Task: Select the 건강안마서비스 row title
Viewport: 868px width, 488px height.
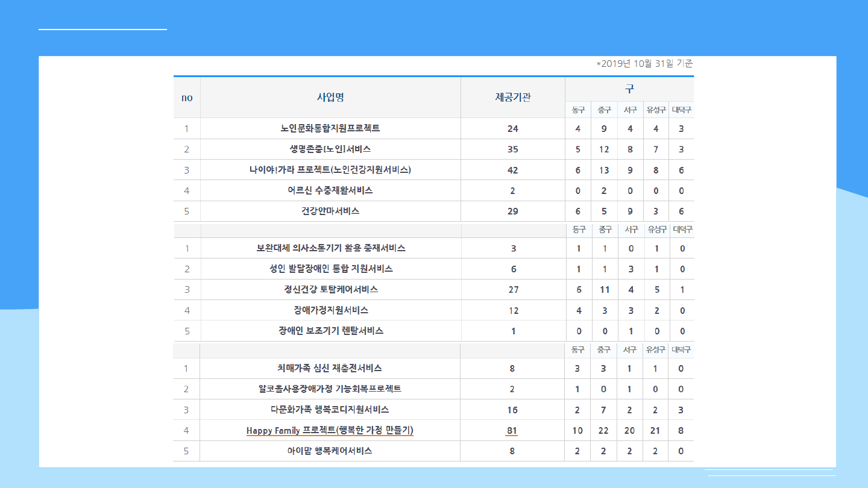Action: [x=330, y=211]
